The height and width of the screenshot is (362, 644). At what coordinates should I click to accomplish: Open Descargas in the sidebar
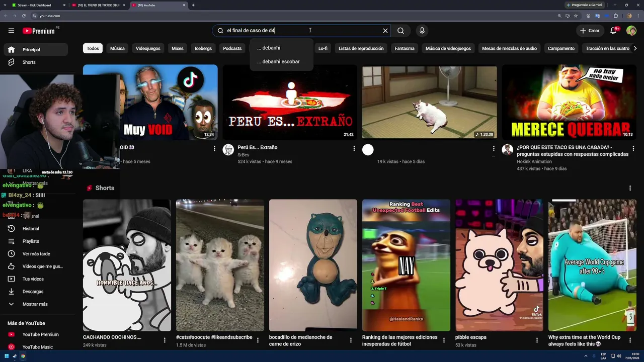[35, 292]
